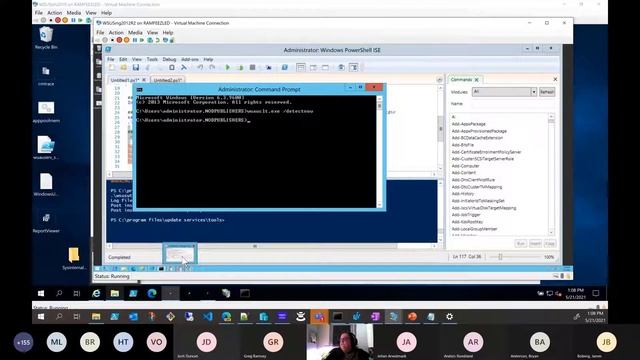This screenshot has height=360, width=640.
Task: Run the script with green play icon
Action: pyautogui.click(x=228, y=67)
